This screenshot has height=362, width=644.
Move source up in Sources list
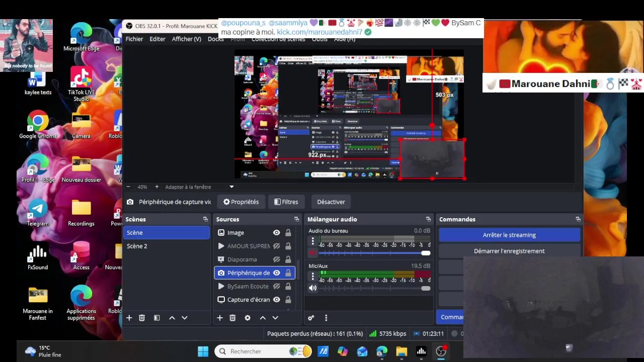263,318
